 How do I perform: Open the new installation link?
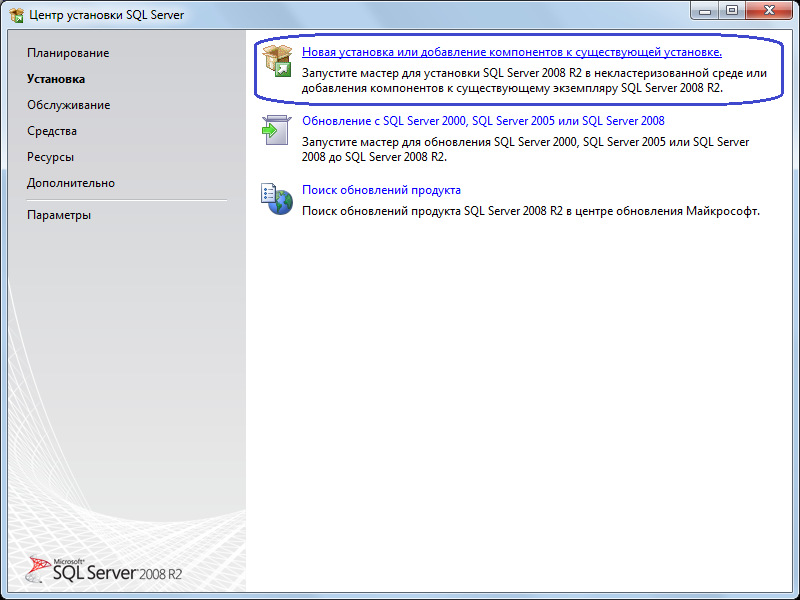pyautogui.click(x=512, y=51)
